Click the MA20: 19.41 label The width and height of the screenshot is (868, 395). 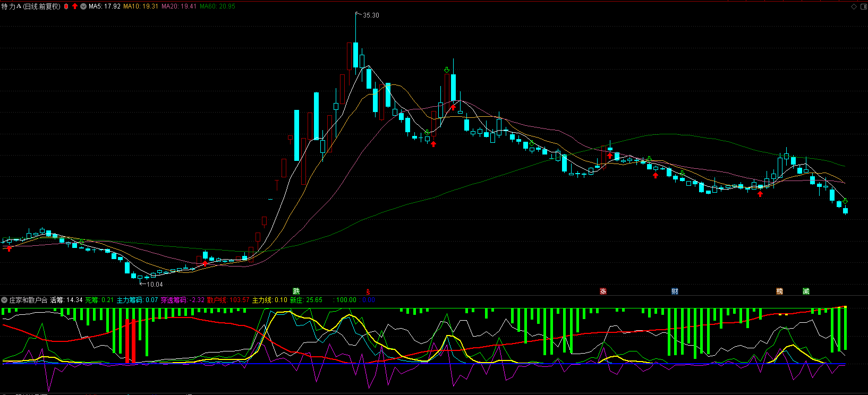[x=179, y=6]
